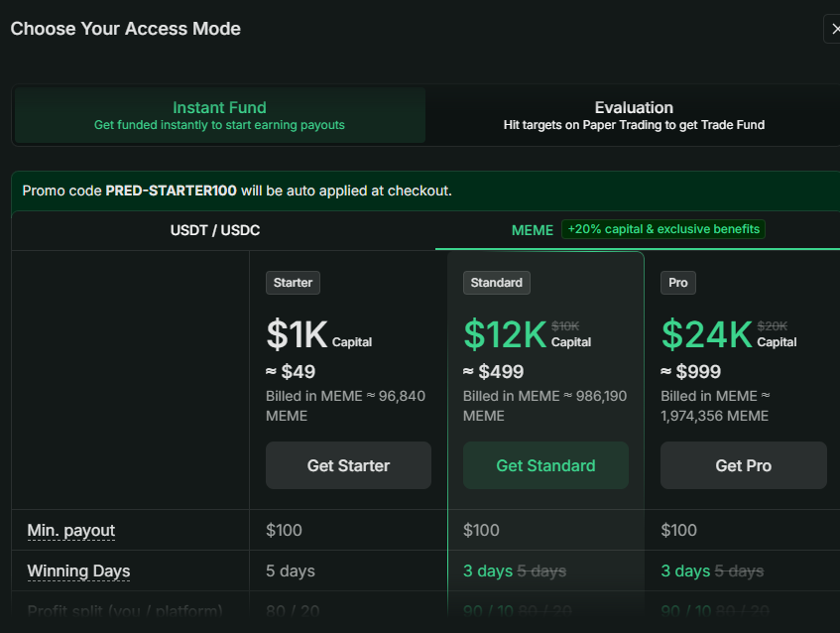Click the Min. payout row label
This screenshot has height=633, width=840.
tap(70, 530)
